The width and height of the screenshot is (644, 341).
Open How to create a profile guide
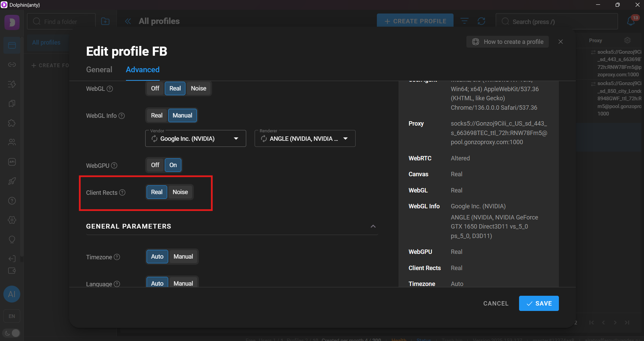click(x=507, y=42)
